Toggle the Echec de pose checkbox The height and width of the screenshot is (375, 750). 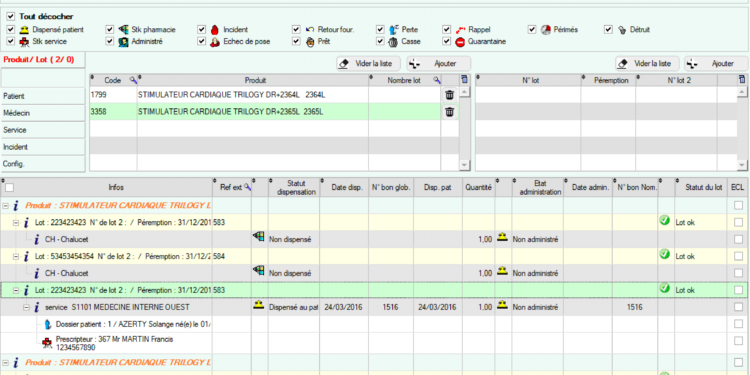pos(201,42)
